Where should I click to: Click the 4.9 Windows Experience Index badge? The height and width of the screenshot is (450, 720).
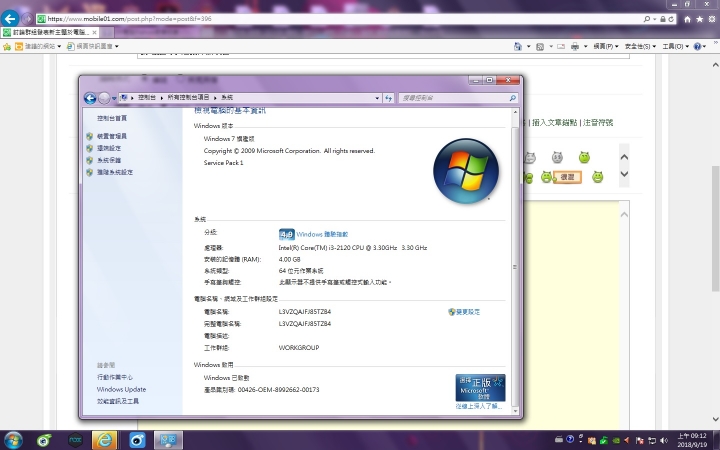coord(287,234)
